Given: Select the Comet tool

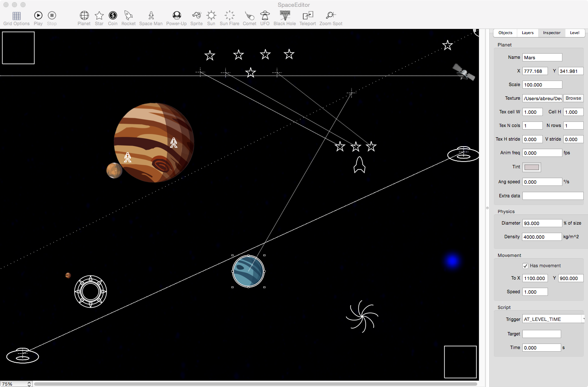Looking at the screenshot, I should click(x=250, y=18).
